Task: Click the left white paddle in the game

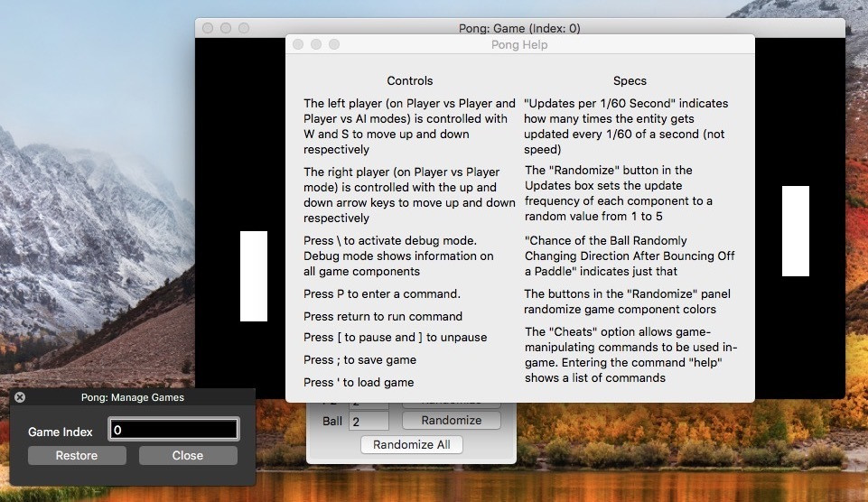Action: (254, 276)
